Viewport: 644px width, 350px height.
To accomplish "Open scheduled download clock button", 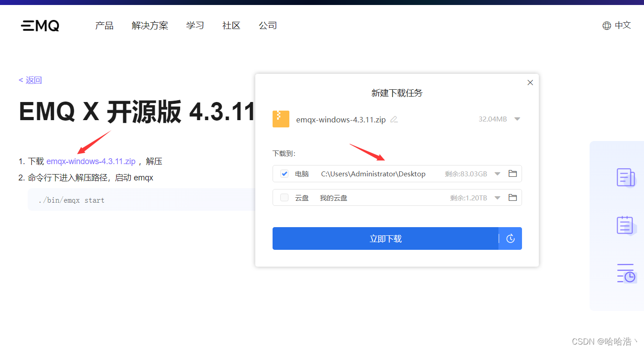I will tap(511, 238).
